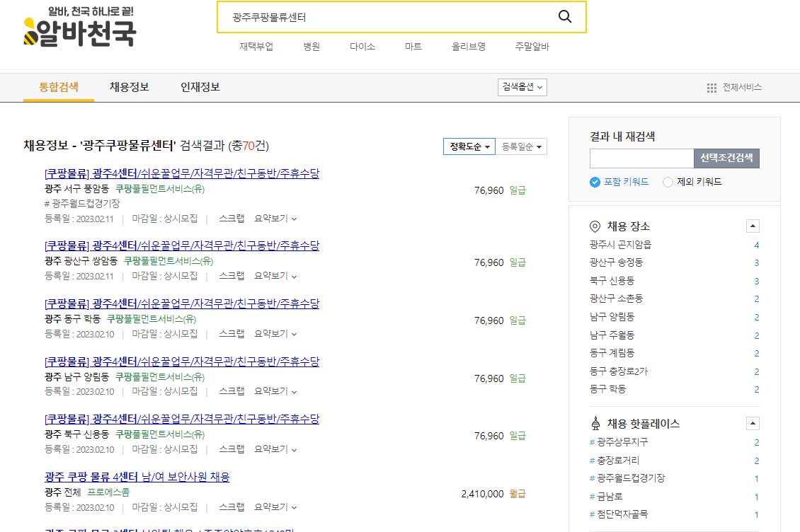This screenshot has width=800, height=532.
Task: Click the 선택조건검색 button
Action: (x=726, y=158)
